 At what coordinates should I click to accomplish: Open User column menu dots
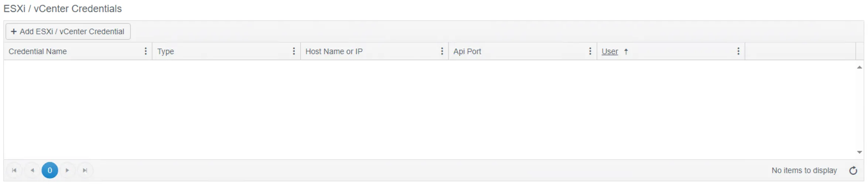click(x=738, y=51)
